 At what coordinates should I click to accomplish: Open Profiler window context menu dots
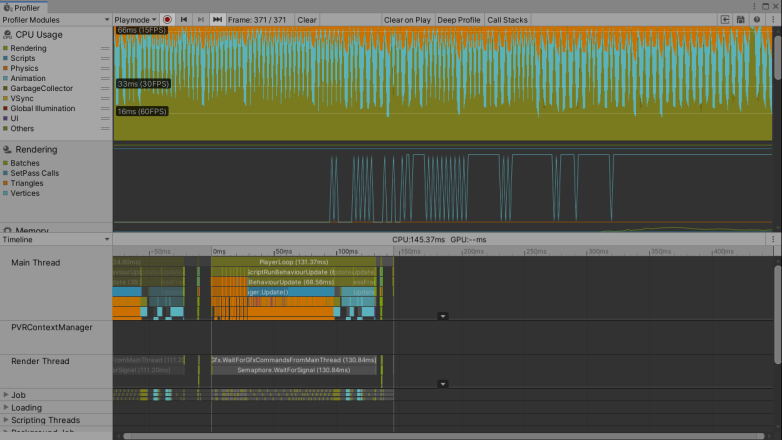tap(754, 6)
